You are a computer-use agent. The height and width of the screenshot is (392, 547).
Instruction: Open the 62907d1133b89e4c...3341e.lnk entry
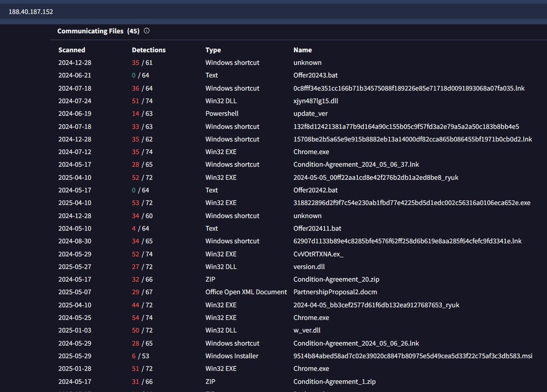[408, 241]
